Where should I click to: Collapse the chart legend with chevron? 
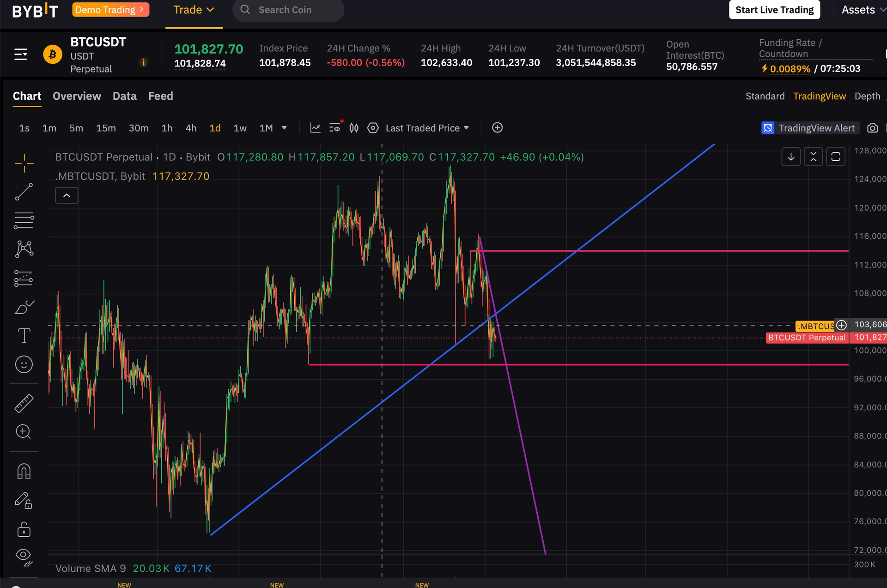(x=67, y=195)
